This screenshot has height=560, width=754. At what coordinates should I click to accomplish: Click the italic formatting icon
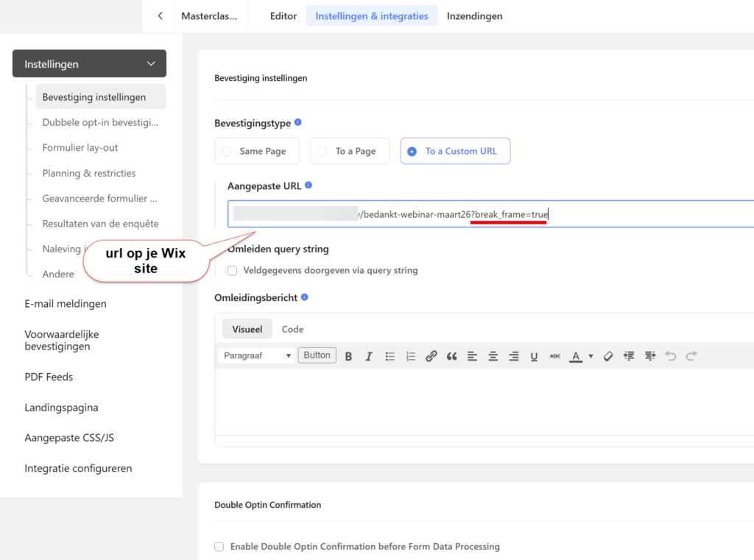coord(369,356)
